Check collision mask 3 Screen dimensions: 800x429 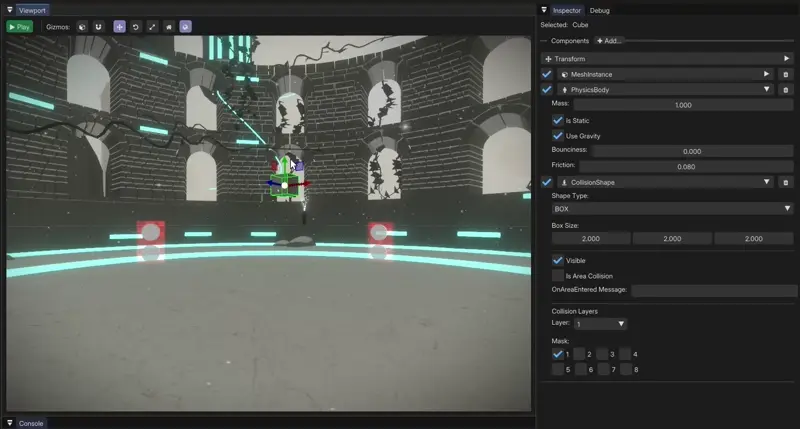pos(603,354)
